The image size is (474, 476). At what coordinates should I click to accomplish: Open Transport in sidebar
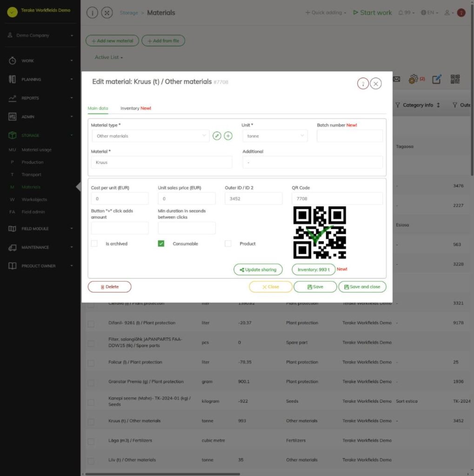point(31,175)
